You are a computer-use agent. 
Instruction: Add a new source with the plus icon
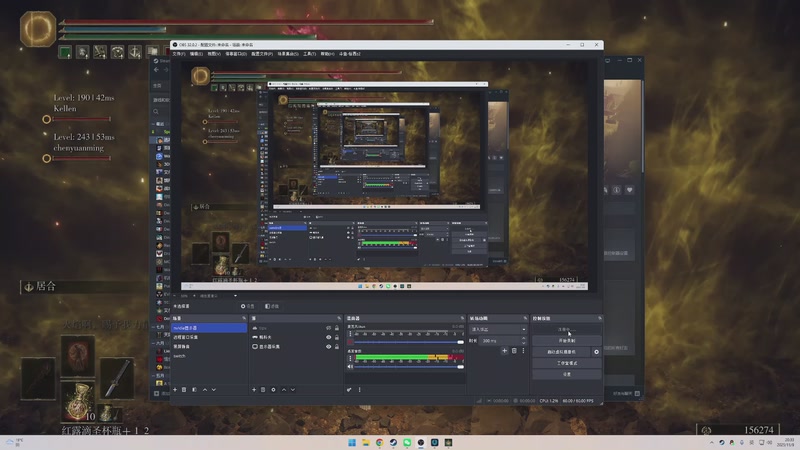(x=254, y=389)
